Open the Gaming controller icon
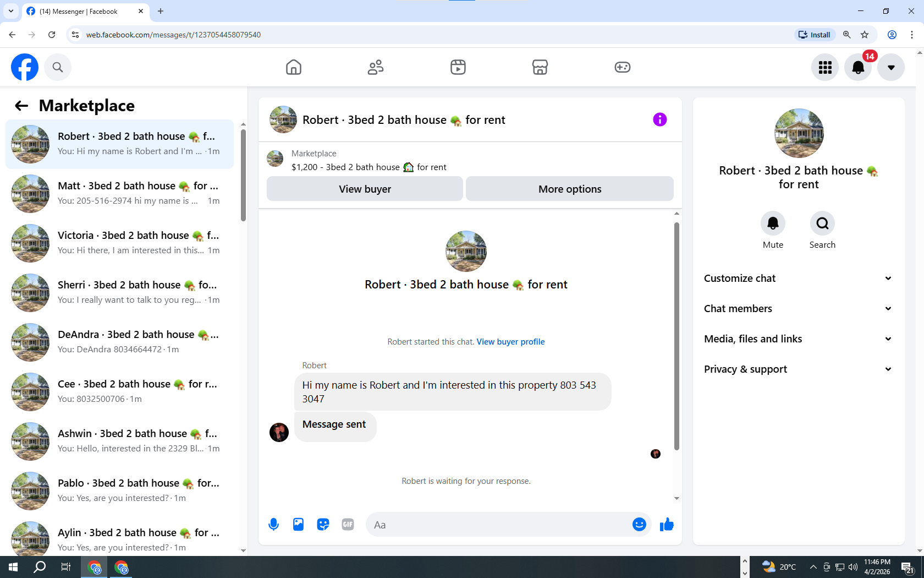 point(623,67)
